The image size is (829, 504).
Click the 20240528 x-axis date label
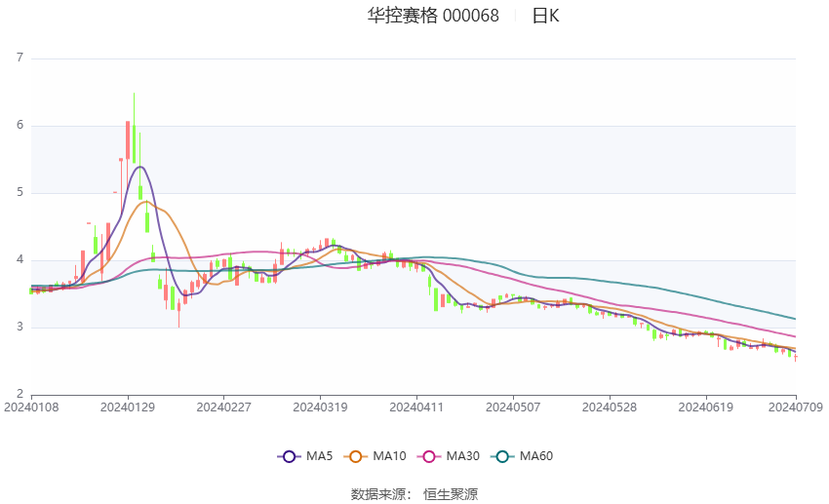click(x=609, y=407)
